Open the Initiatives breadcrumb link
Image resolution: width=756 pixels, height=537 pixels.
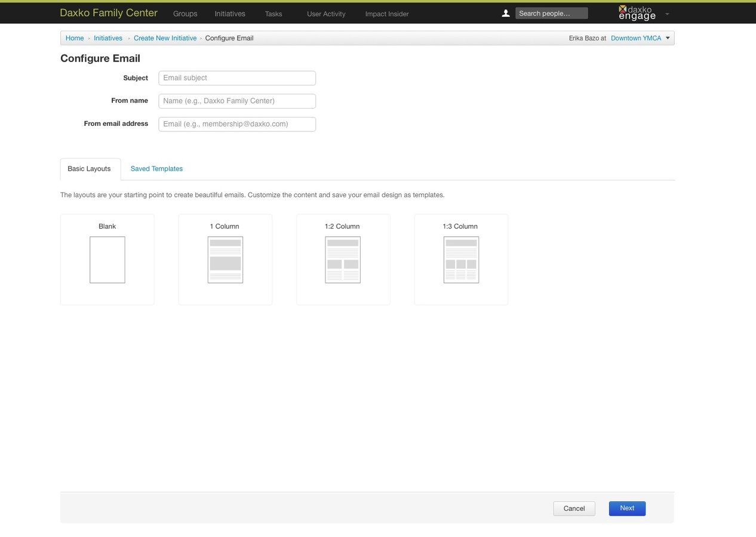pyautogui.click(x=108, y=38)
